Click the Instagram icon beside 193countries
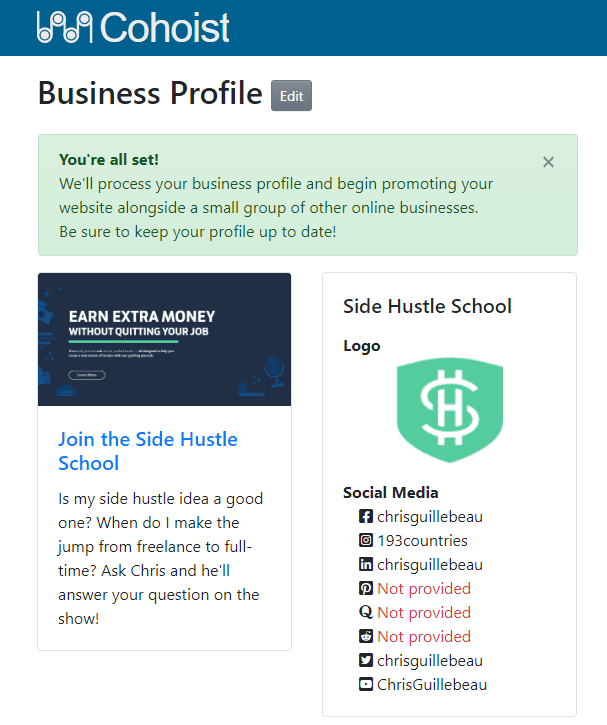This screenshot has width=607, height=725. pos(366,540)
